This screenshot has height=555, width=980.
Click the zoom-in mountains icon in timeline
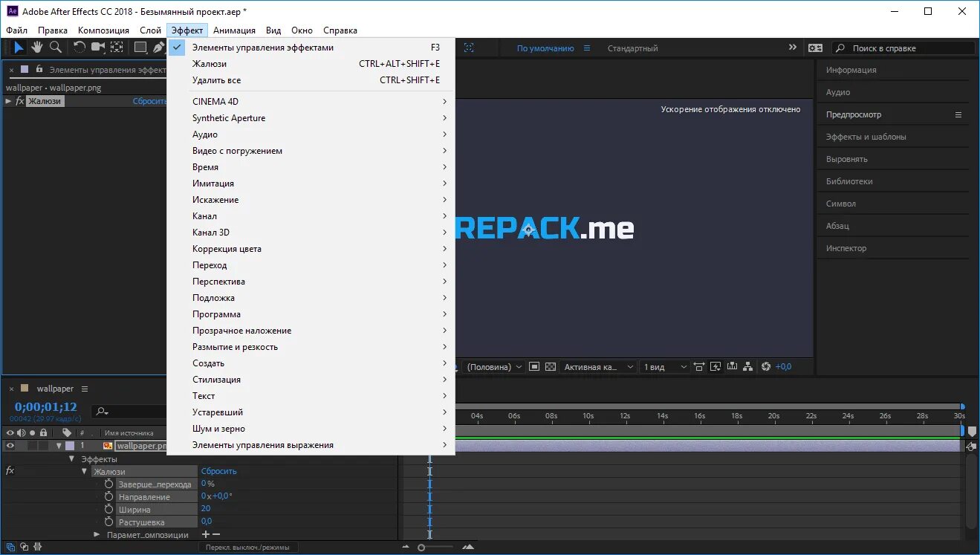(467, 548)
